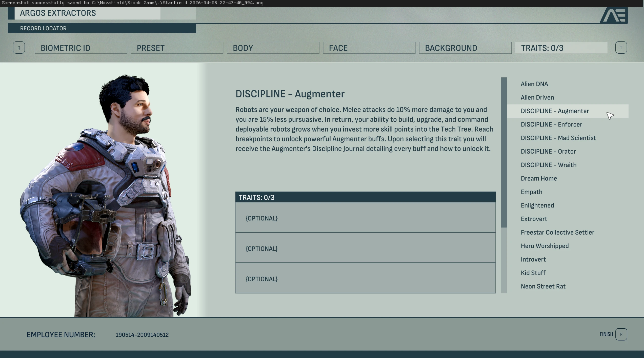This screenshot has width=644, height=358.
Task: Select the Freestar Collective Settler trait
Action: (x=568, y=233)
